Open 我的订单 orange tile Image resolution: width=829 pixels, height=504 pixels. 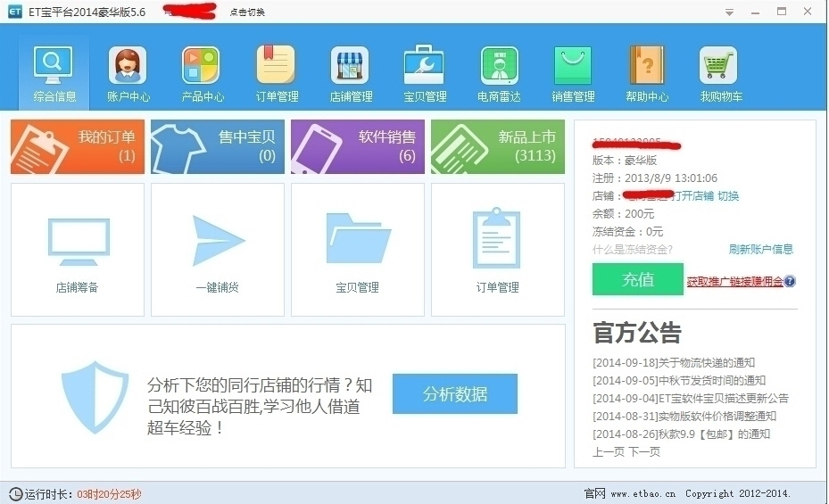78,146
